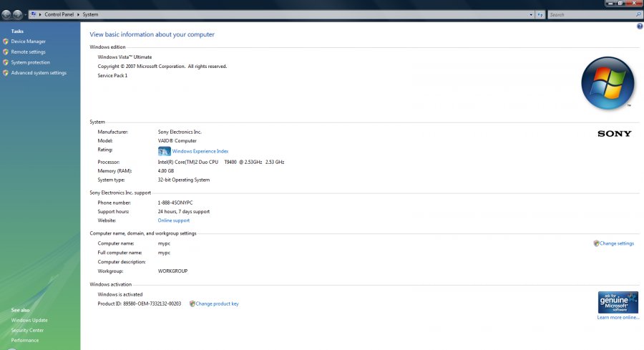Click the System protection shield icon
The width and height of the screenshot is (644, 350).
5,62
